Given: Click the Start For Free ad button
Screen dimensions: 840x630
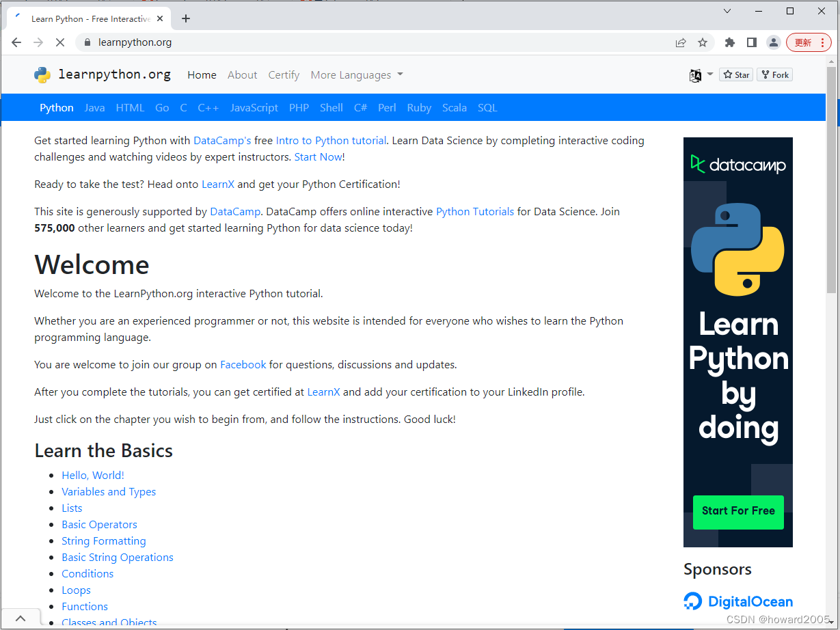Looking at the screenshot, I should click(738, 511).
